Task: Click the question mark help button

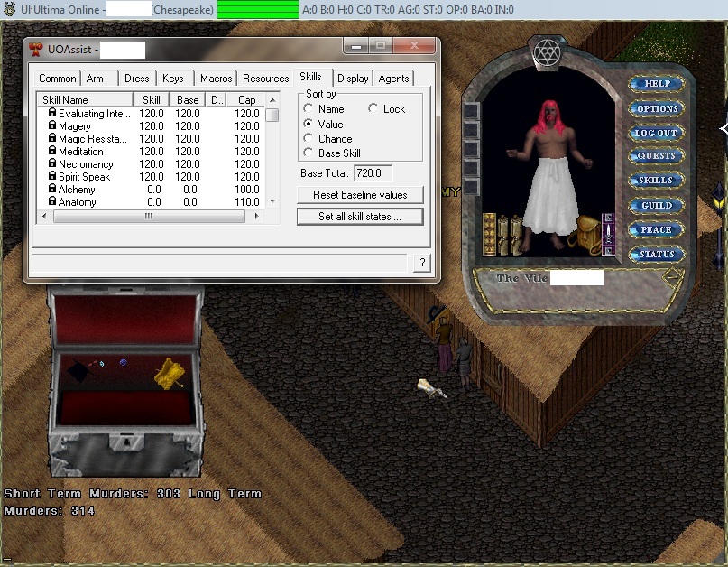Action: click(421, 263)
